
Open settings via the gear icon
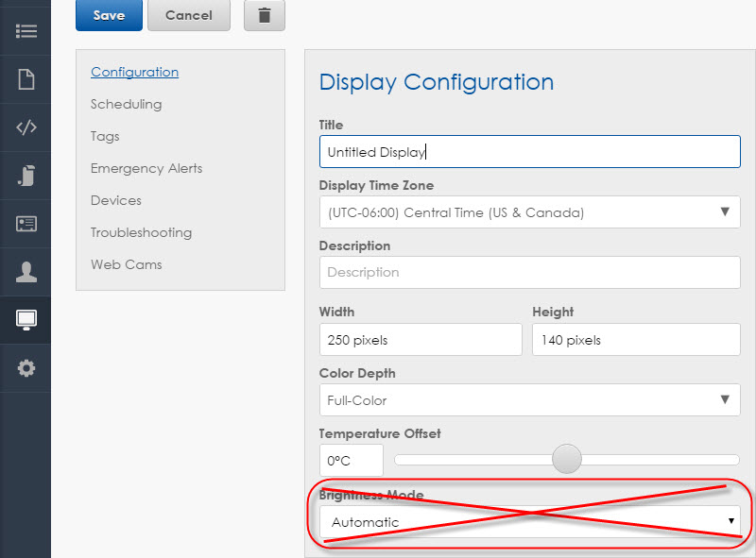pyautogui.click(x=26, y=368)
